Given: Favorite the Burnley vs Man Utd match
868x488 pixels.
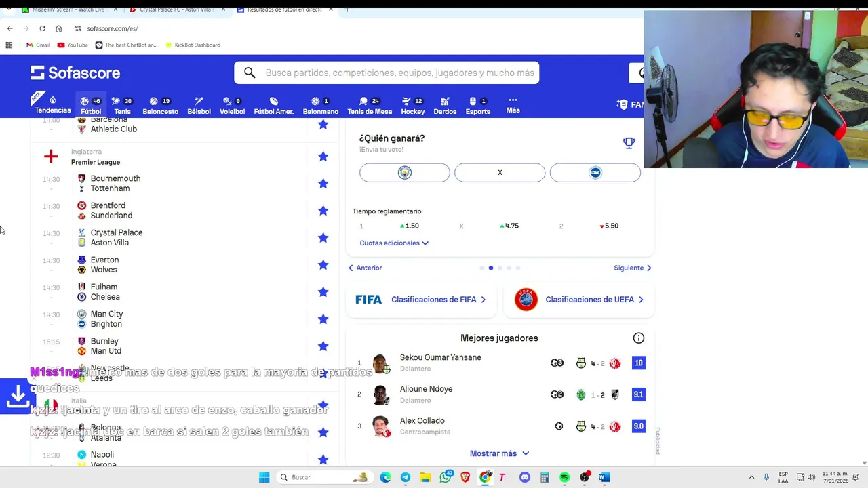Looking at the screenshot, I should [323, 346].
